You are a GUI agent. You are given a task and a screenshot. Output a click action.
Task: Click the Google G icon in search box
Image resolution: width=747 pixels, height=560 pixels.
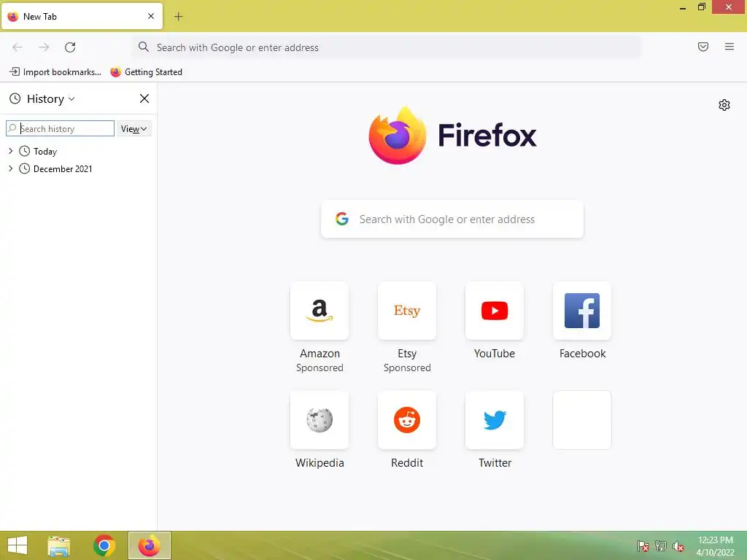pos(342,219)
